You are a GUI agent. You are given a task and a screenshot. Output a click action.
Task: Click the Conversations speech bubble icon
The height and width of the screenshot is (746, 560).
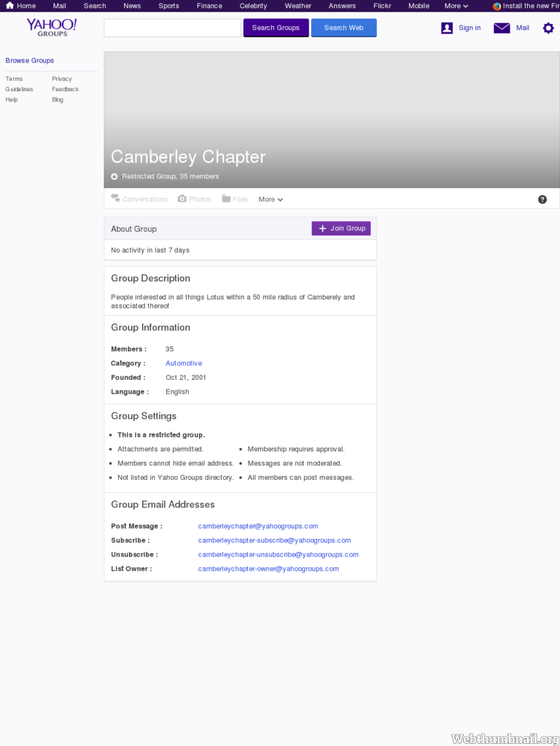tap(116, 199)
